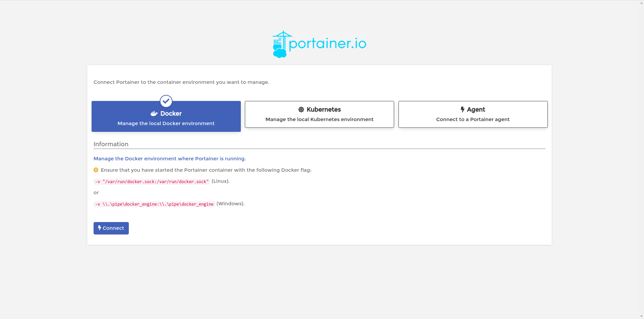The width and height of the screenshot is (644, 319).
Task: Click the bolt icon inside Connect button
Action: [100, 228]
